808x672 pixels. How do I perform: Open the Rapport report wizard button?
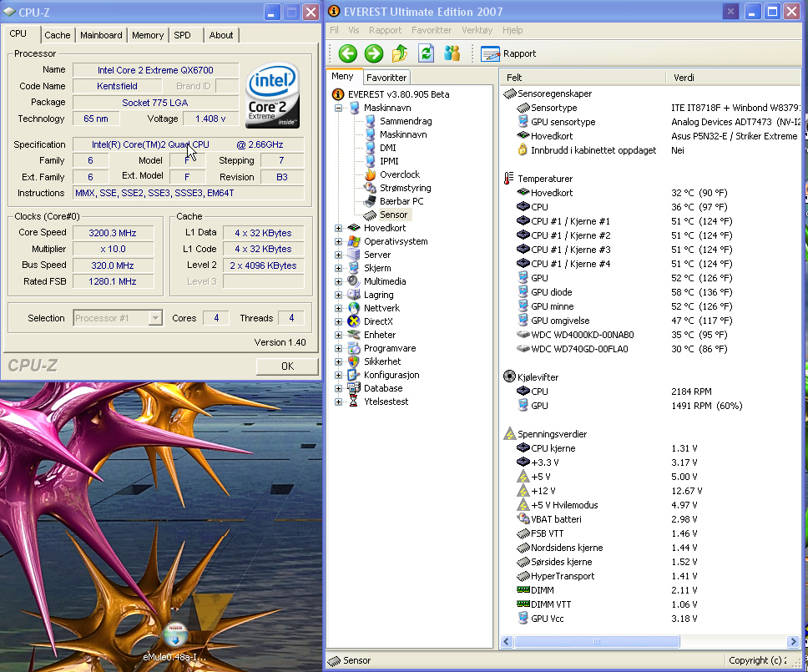tap(508, 53)
